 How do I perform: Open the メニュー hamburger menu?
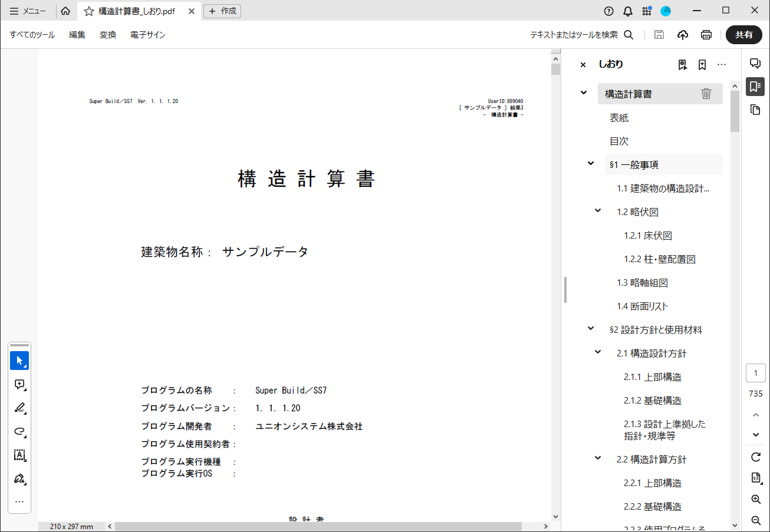tap(28, 11)
